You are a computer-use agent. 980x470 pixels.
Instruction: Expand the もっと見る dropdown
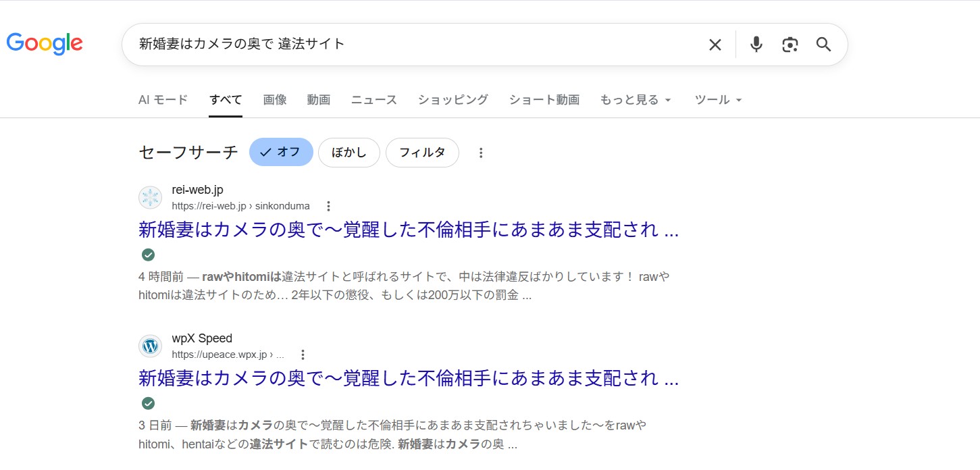pyautogui.click(x=636, y=99)
